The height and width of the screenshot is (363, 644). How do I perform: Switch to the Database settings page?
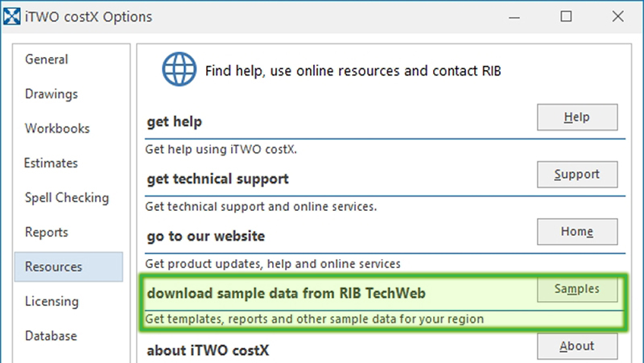pos(51,336)
